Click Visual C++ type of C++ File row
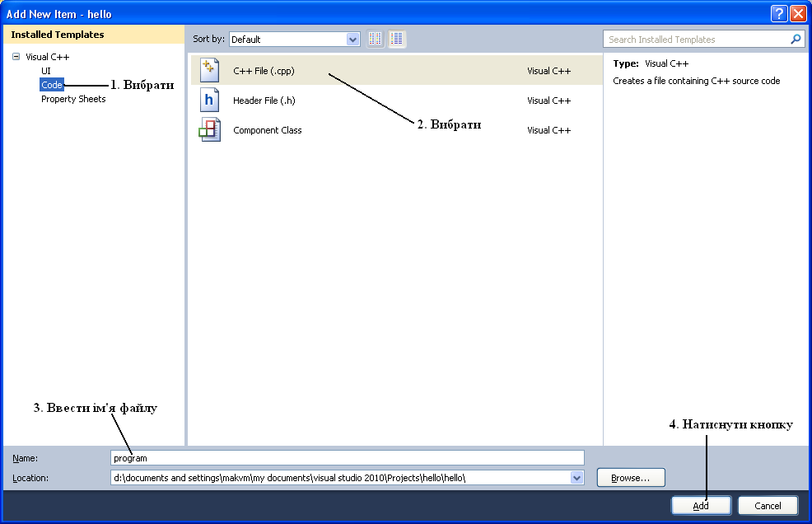This screenshot has width=812, height=524. 549,71
